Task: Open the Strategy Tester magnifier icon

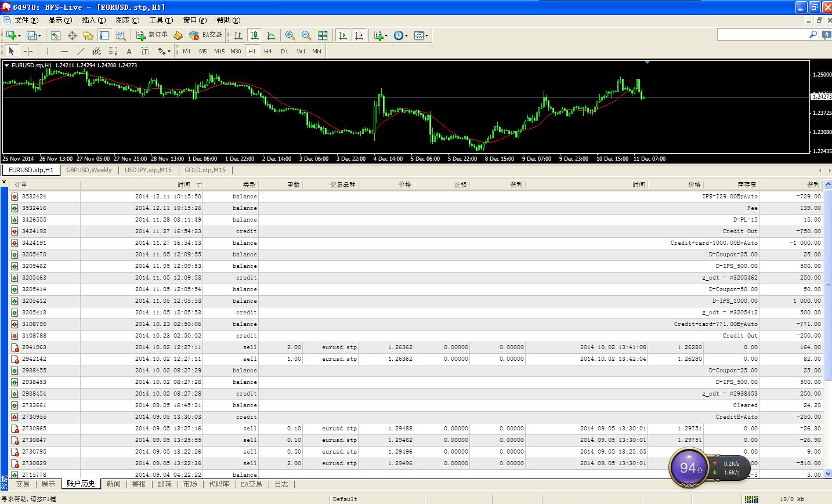Action: pyautogui.click(x=121, y=35)
